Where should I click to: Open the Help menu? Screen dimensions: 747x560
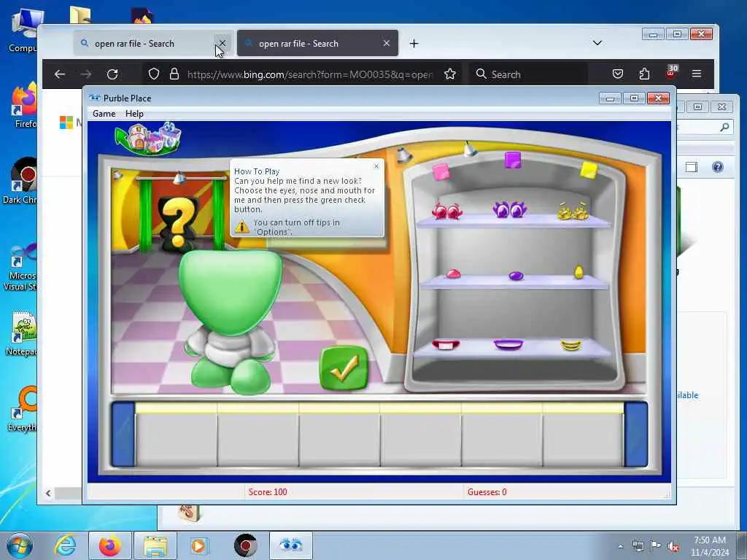pyautogui.click(x=134, y=114)
